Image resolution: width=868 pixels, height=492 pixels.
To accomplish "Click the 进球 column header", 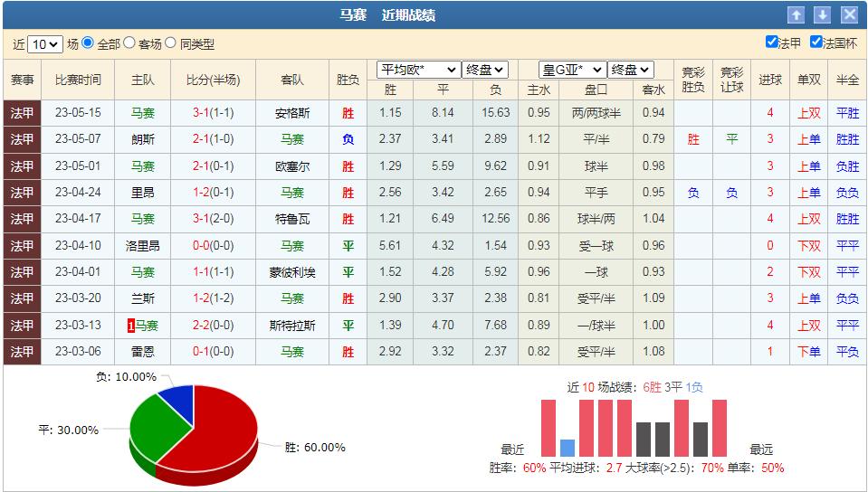I will coord(770,80).
